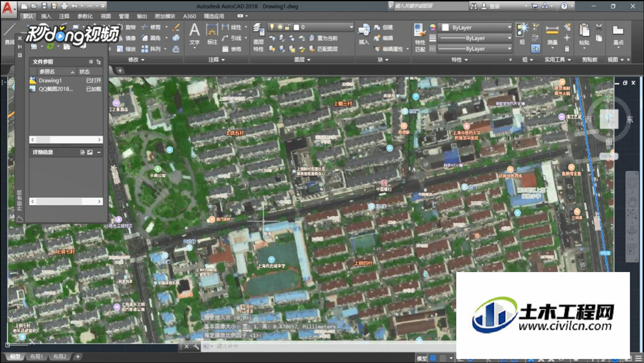Toggle layer freeze sun icon

coord(280,27)
